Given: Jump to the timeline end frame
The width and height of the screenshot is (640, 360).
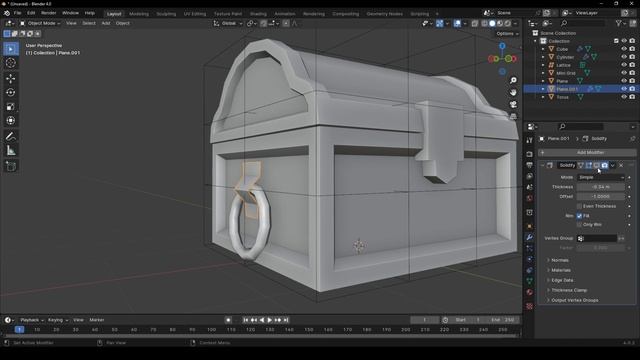Looking at the screenshot, I should tap(286, 320).
